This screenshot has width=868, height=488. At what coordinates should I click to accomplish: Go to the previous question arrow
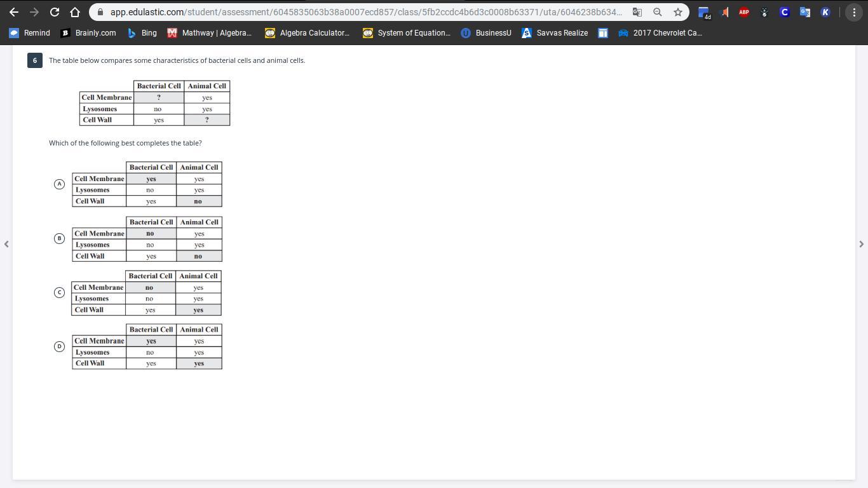pos(6,244)
